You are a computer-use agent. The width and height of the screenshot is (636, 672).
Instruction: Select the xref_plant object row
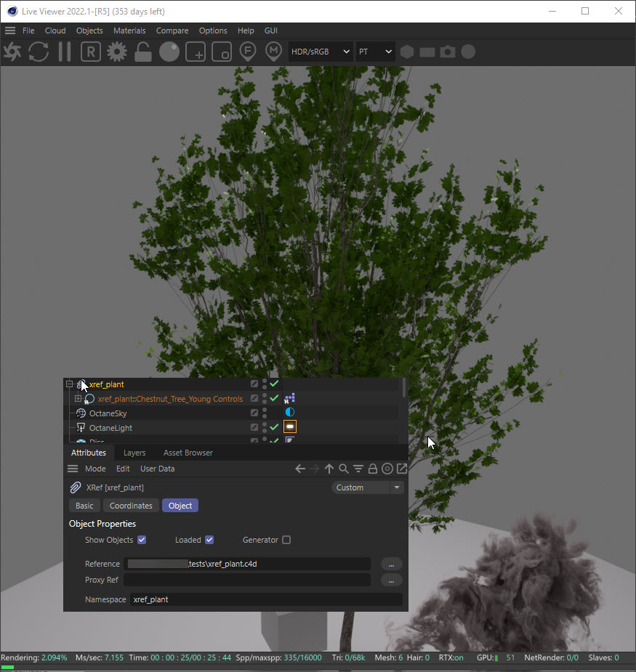(106, 384)
